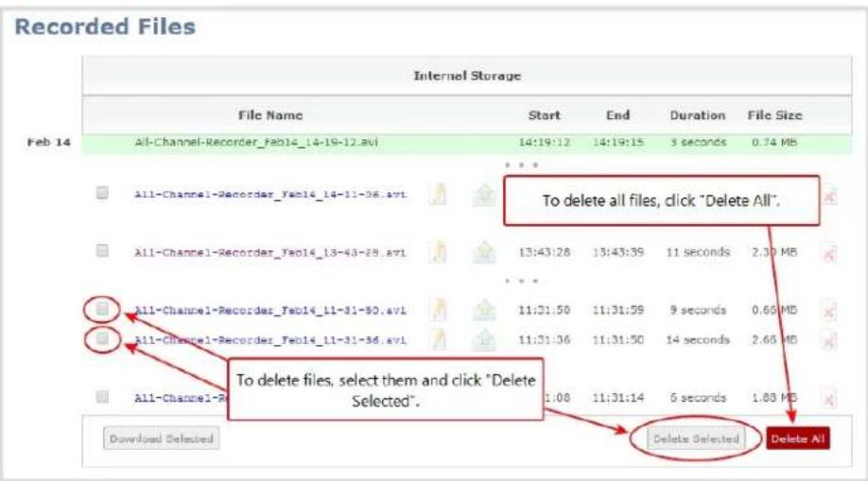The height and width of the screenshot is (481, 868).
Task: Click the 11 seconds duration cell
Action: click(x=698, y=252)
